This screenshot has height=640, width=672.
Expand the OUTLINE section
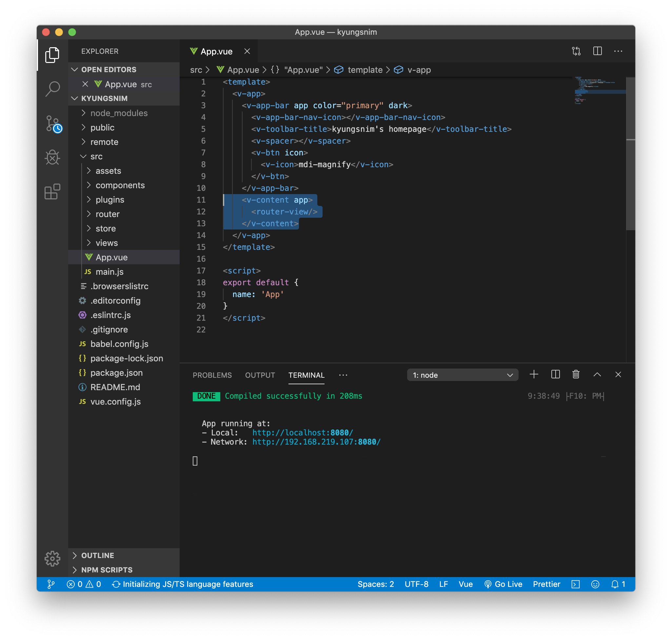tap(98, 555)
